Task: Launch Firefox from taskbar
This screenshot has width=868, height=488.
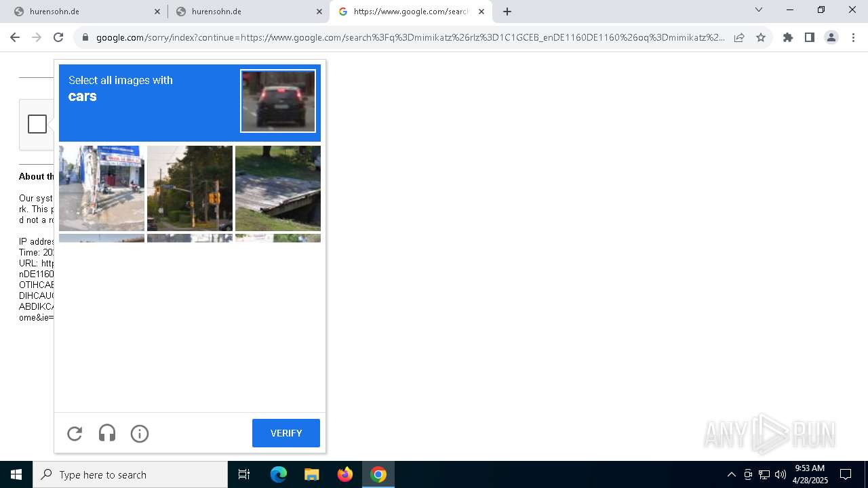Action: click(345, 474)
